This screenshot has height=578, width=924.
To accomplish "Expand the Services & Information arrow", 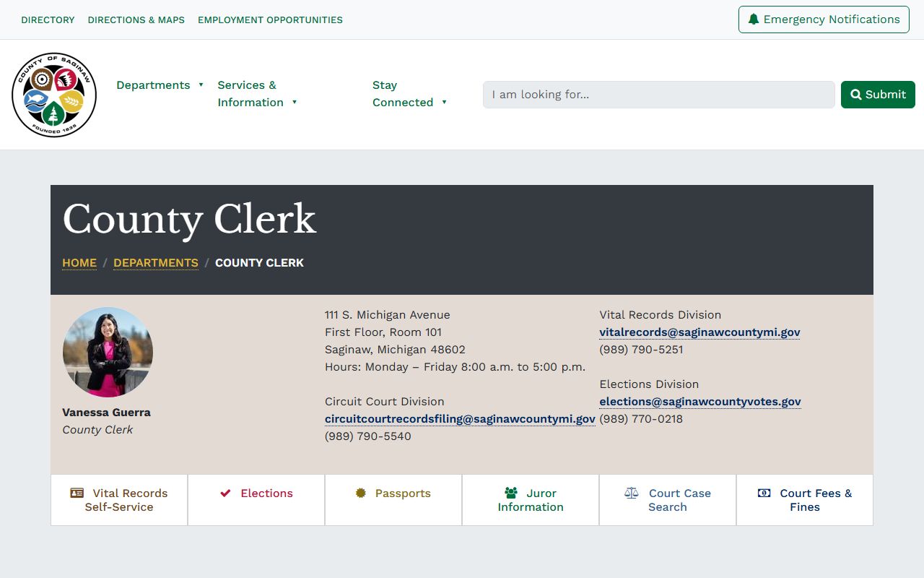I will (x=295, y=103).
